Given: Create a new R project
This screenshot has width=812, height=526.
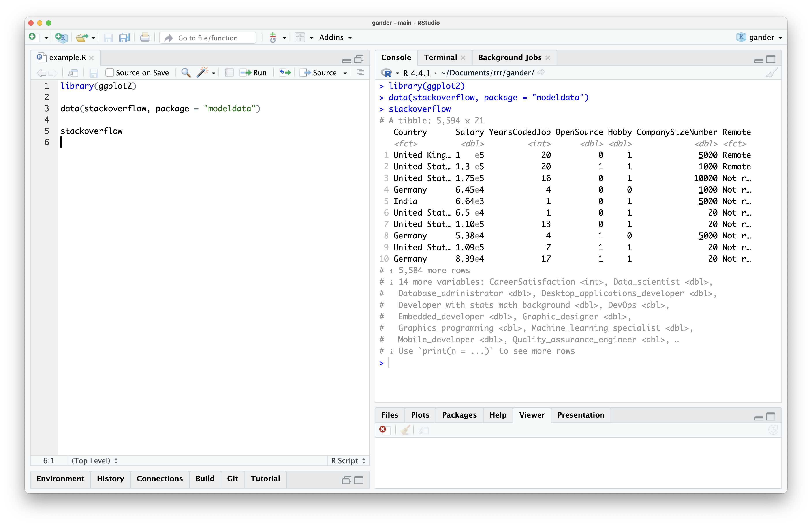Looking at the screenshot, I should (x=61, y=38).
